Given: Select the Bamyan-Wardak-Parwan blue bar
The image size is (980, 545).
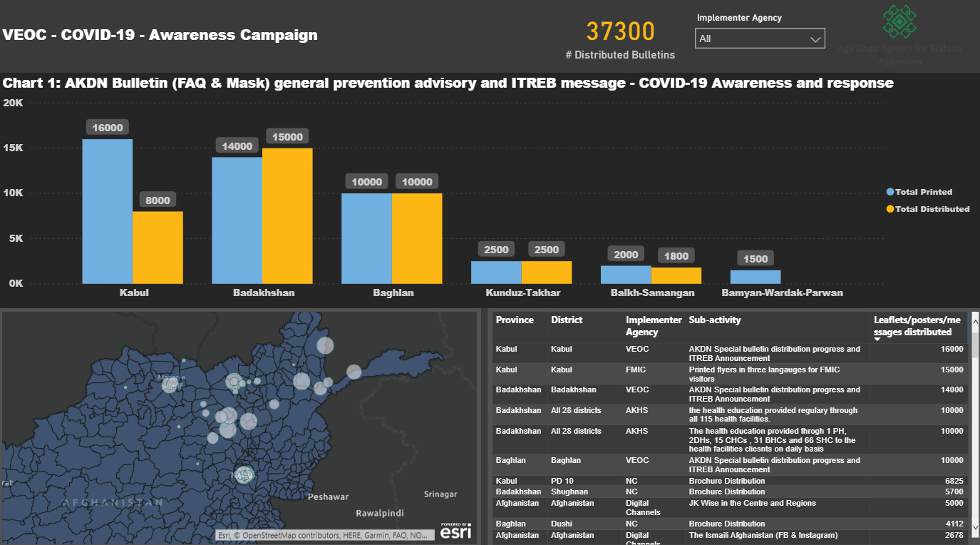Looking at the screenshot, I should click(755, 277).
